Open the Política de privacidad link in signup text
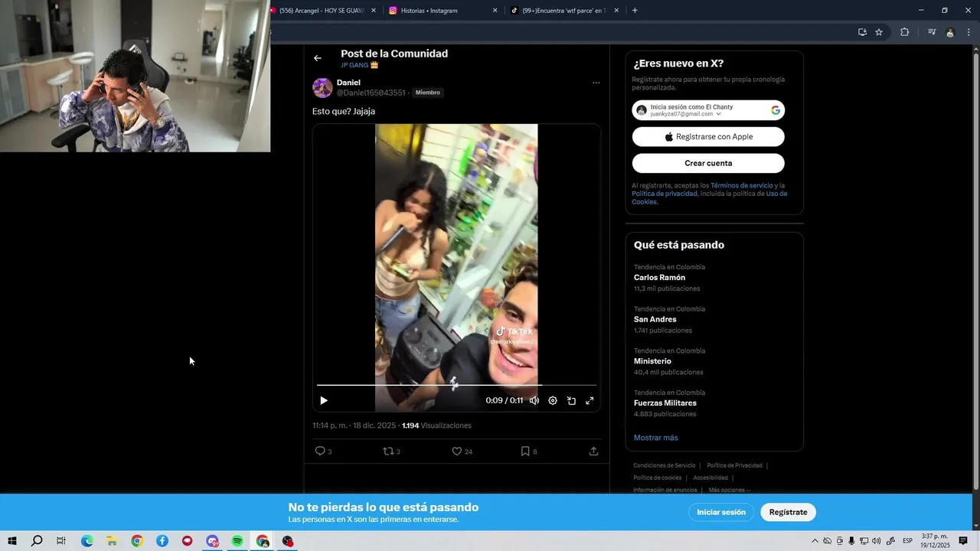 coord(665,194)
